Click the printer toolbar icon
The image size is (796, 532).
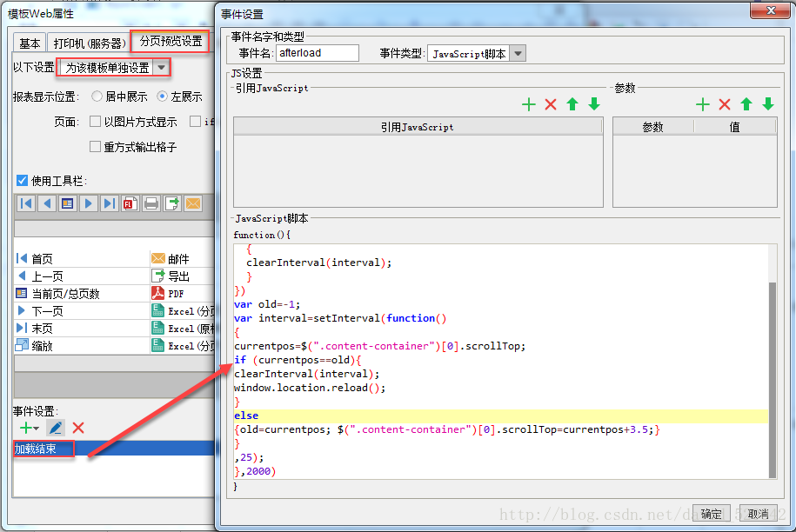point(151,204)
